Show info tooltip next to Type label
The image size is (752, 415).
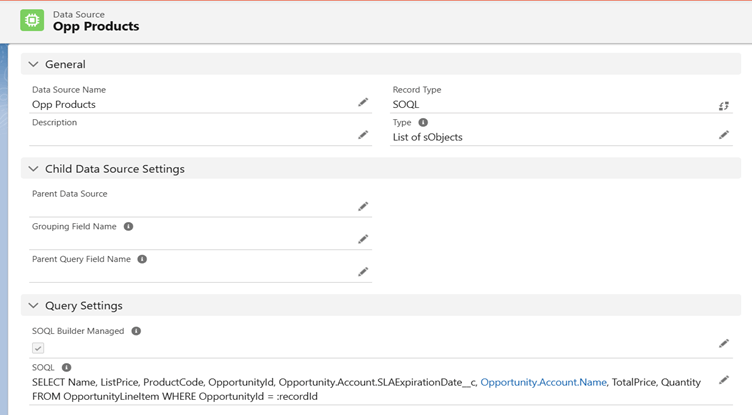(x=423, y=122)
